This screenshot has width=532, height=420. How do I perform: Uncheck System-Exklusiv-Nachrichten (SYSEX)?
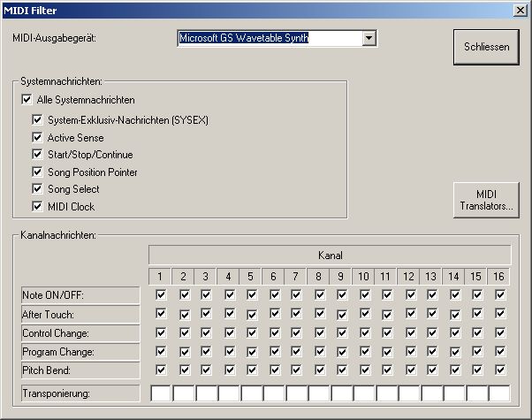click(x=37, y=120)
